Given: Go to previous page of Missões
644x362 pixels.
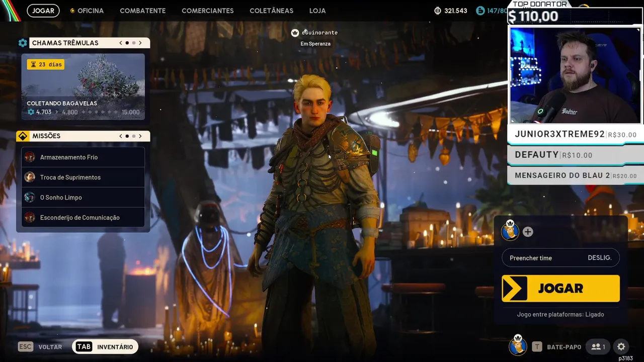Looking at the screenshot, I should click(x=121, y=136).
